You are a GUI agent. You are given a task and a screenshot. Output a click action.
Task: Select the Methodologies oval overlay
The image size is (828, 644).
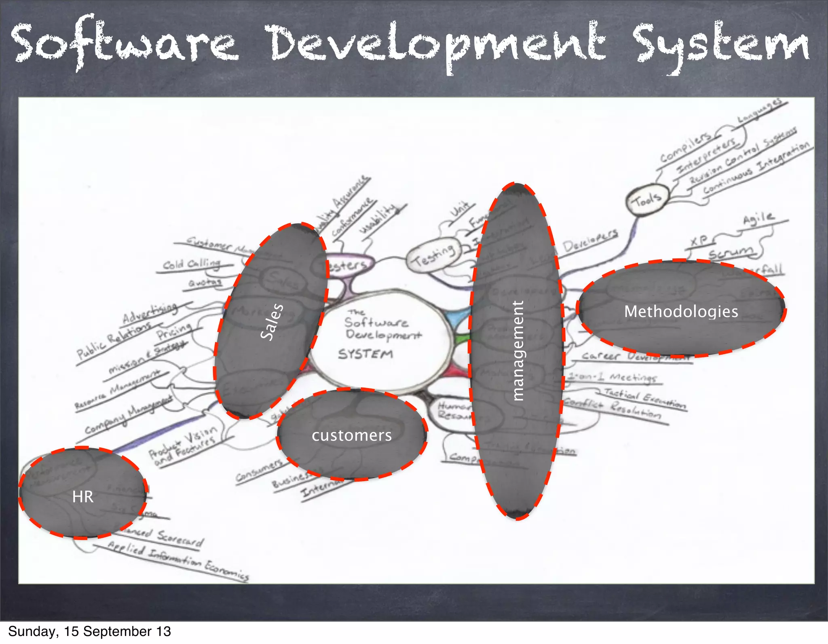pos(681,308)
